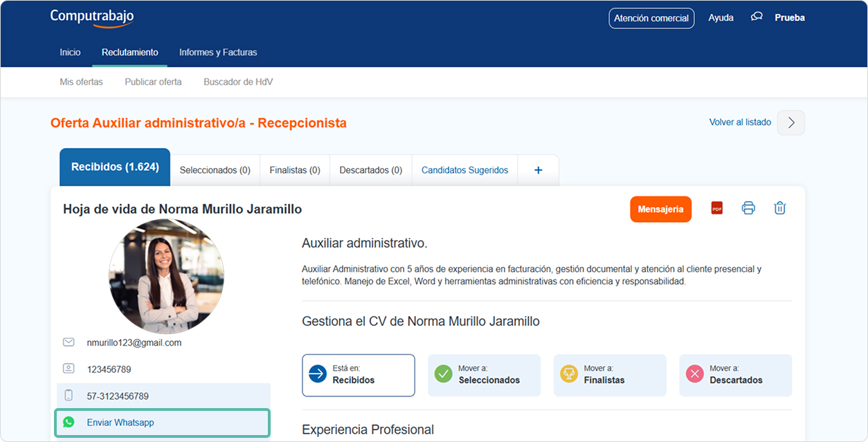Move candidate to Finalistas

pos(610,375)
